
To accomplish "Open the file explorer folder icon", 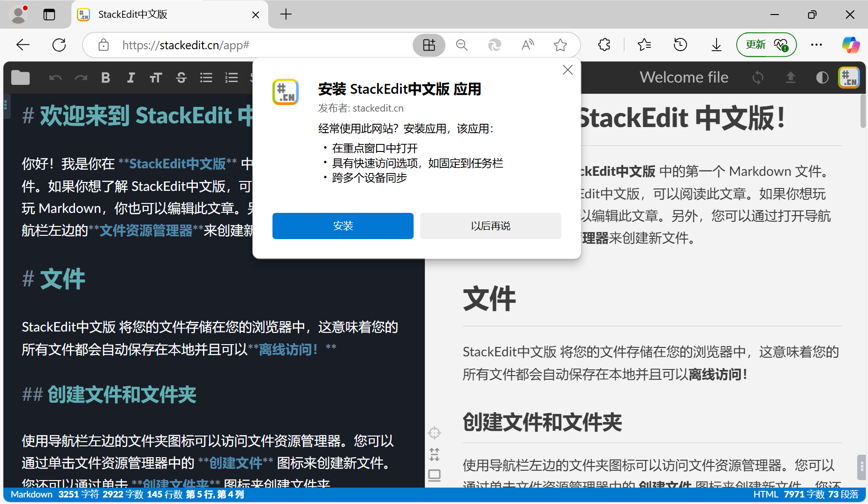I will tap(20, 77).
